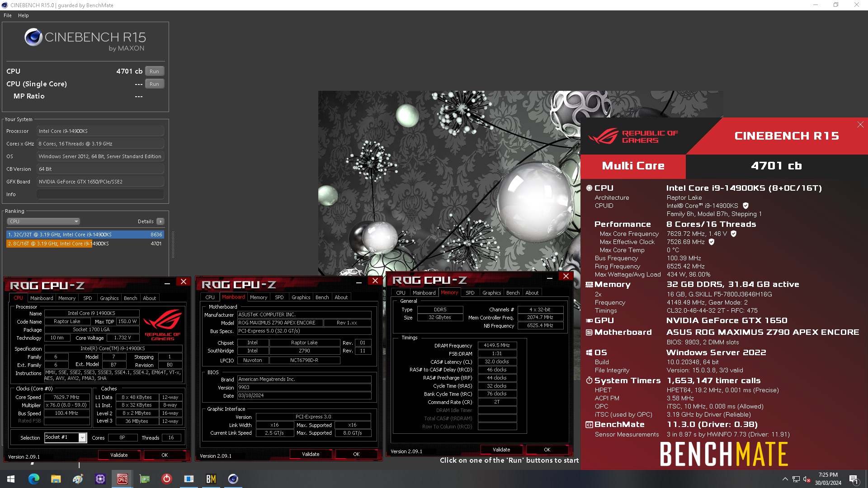Click the Republic of Gamers logo in BenchMate panel
Screen dimensions: 868x488
[633, 136]
